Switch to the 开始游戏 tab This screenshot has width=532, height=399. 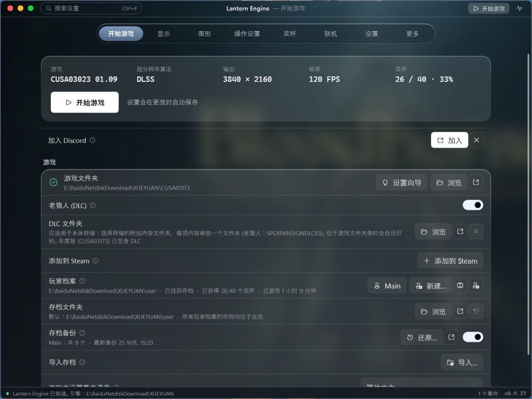coord(121,33)
